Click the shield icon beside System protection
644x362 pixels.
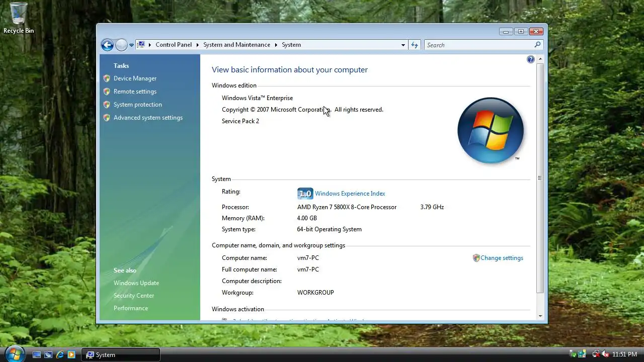(x=107, y=105)
